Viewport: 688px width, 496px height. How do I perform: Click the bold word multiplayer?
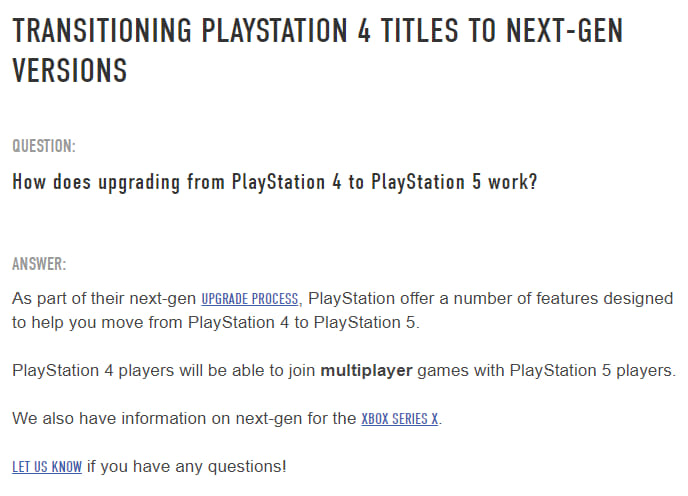(366, 371)
